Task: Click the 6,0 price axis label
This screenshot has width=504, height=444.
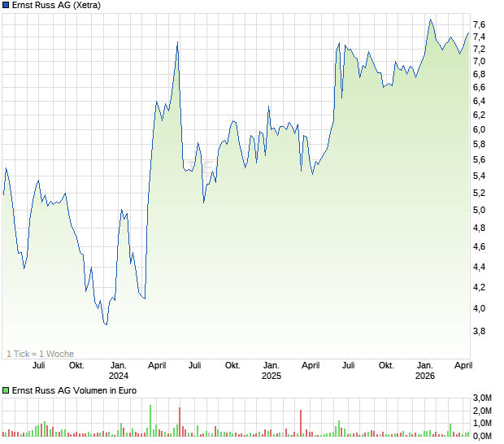Action: pos(479,129)
